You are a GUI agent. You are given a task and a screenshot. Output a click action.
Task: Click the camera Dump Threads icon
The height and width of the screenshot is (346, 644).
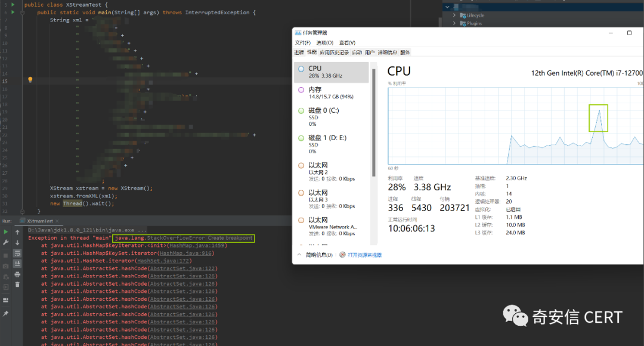pyautogui.click(x=6, y=266)
